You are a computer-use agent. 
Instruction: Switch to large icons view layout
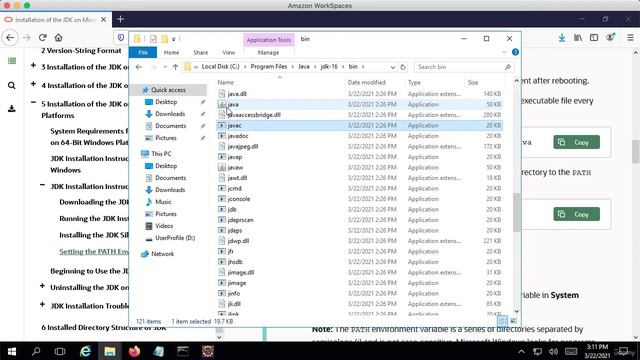click(x=513, y=321)
